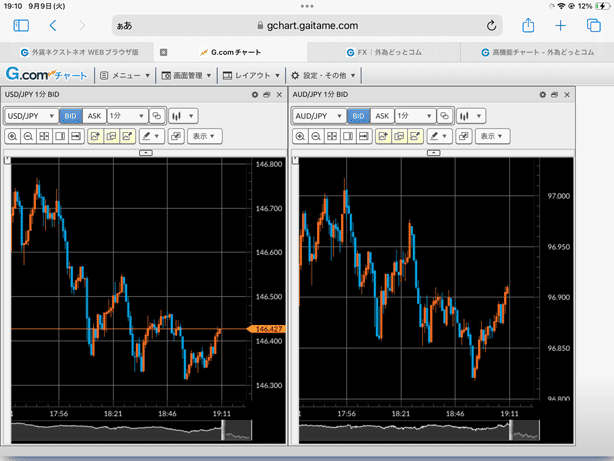
Task: Select BID price on the AUD/JPY chart
Action: [358, 116]
